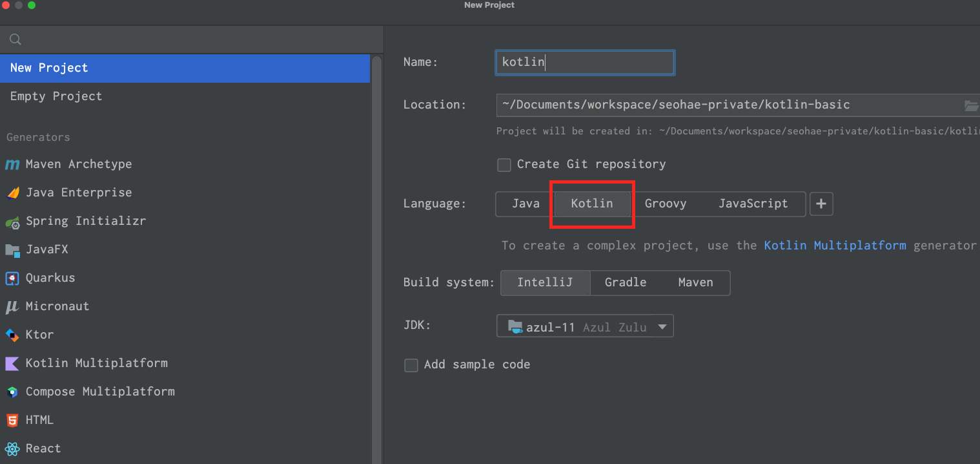Select New Project in the sidebar
Viewport: 980px width, 464px height.
click(x=185, y=68)
